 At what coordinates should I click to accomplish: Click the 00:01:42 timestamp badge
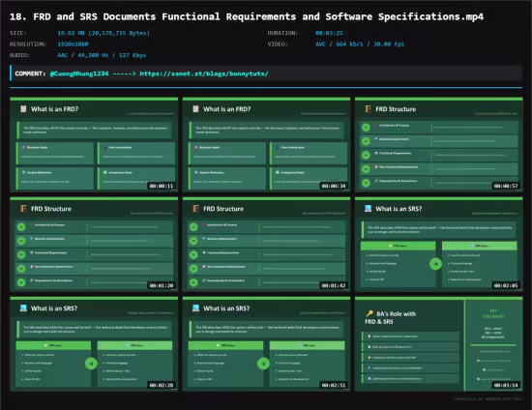[334, 285]
